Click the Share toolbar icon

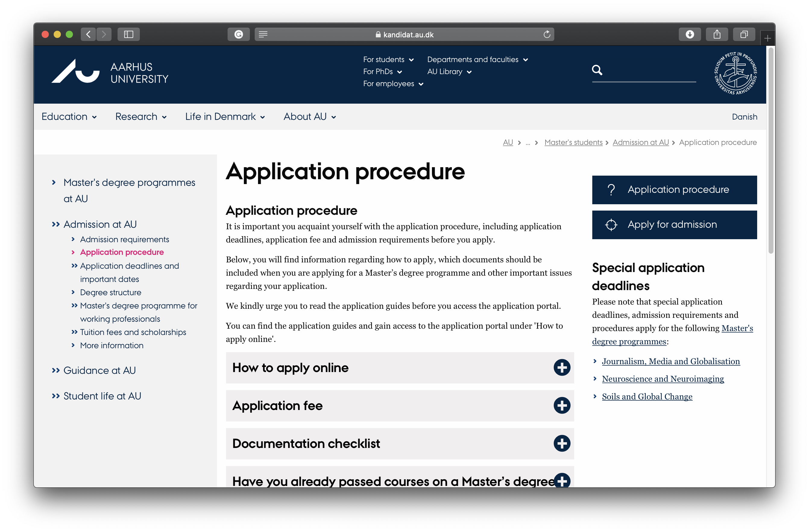[x=716, y=34]
